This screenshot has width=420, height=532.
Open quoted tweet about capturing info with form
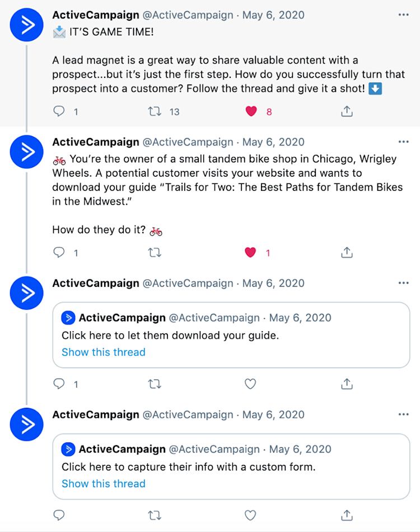tap(231, 467)
